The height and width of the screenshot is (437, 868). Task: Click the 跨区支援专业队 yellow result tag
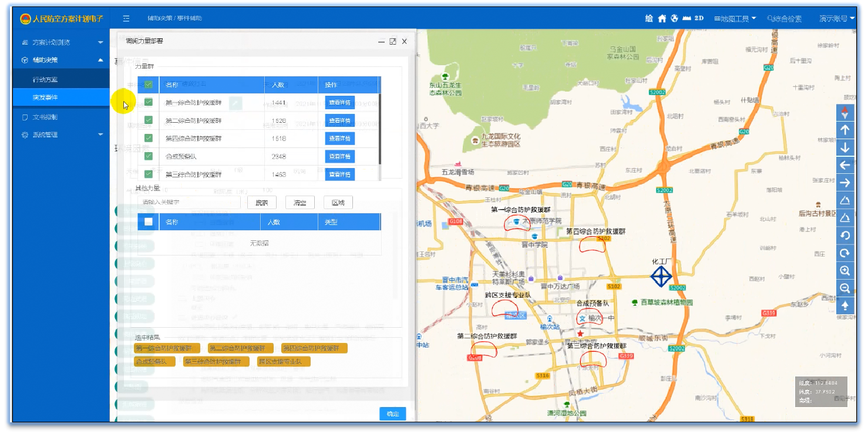[284, 361]
